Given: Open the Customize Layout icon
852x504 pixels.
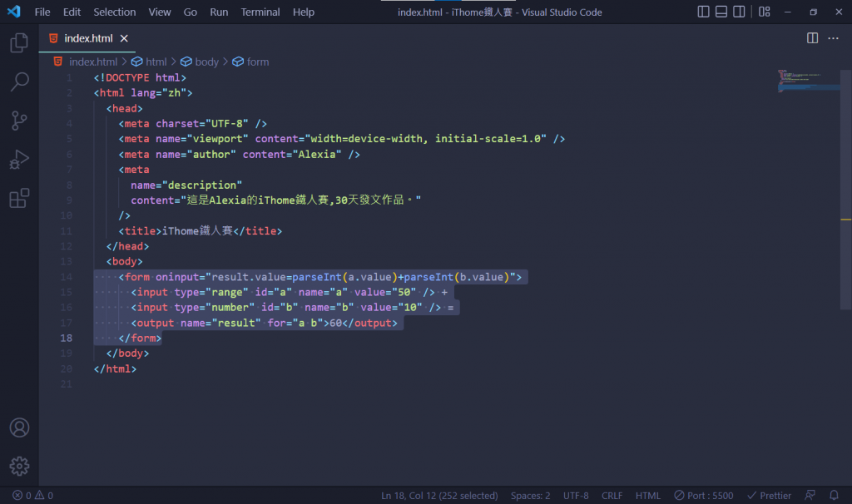Looking at the screenshot, I should 765,12.
